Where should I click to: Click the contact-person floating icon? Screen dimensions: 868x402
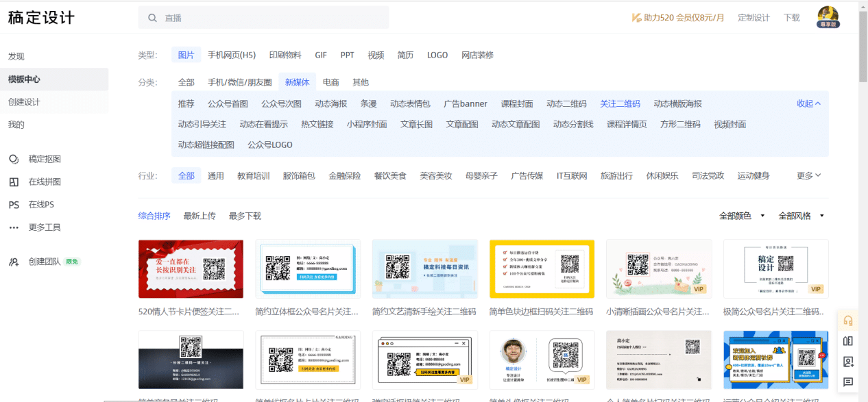[x=848, y=362]
